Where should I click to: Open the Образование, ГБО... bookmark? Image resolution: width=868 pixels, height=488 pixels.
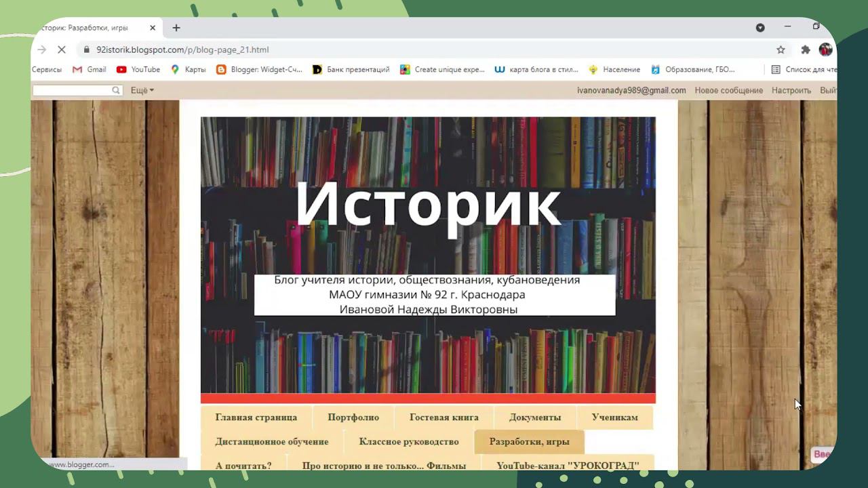(692, 69)
